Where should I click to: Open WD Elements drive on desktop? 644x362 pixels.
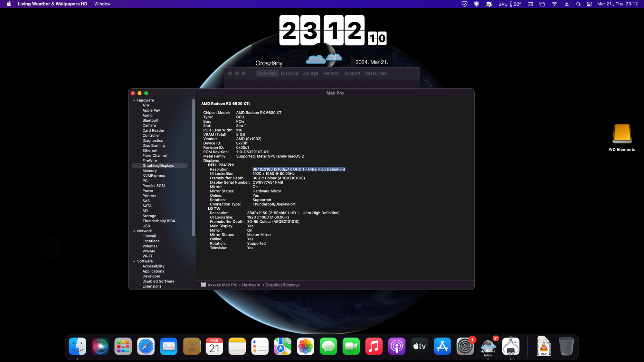(x=622, y=138)
